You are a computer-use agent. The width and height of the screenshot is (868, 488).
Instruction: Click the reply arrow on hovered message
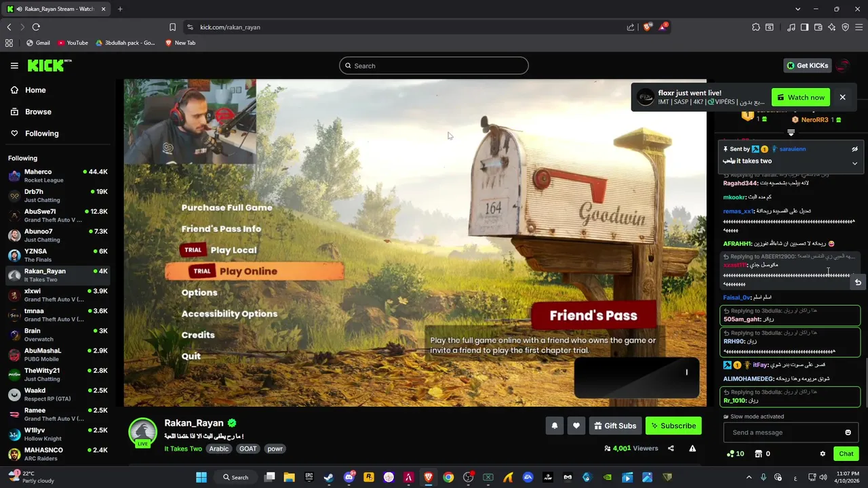(x=858, y=282)
